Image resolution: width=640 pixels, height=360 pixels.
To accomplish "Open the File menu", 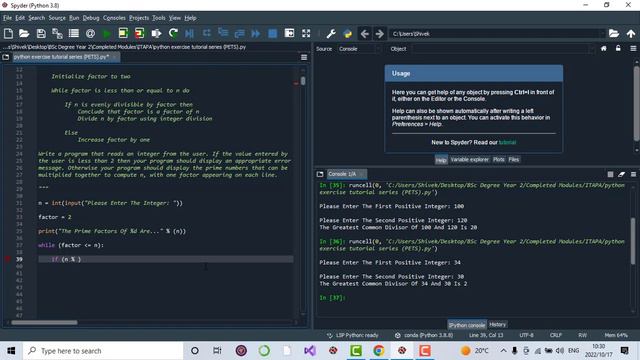I will coord(7,18).
